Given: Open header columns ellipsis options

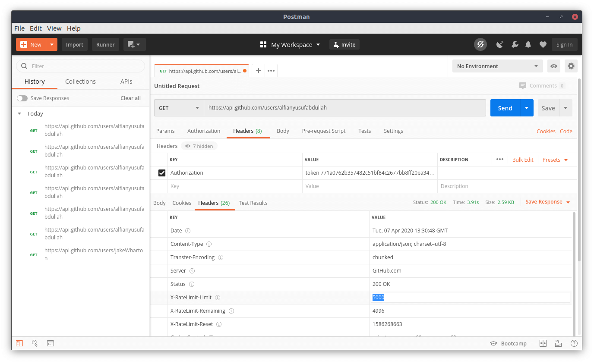Looking at the screenshot, I should pos(499,160).
